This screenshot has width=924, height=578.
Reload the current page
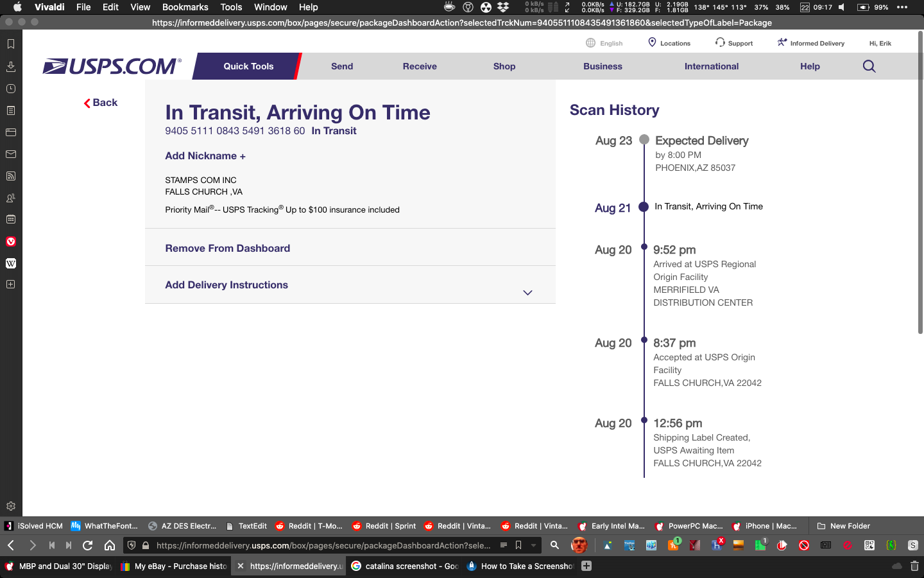tap(88, 545)
